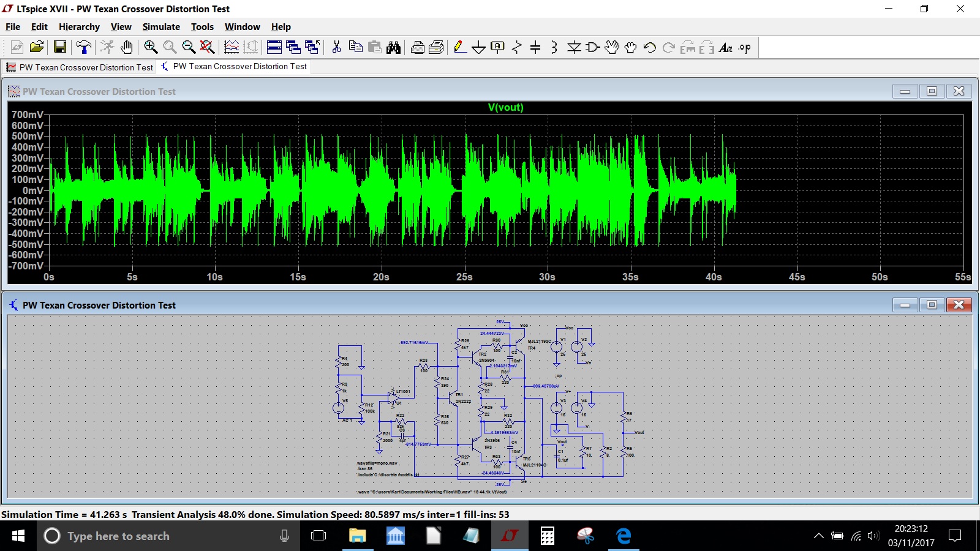
Task: Select the Label Net tool
Action: pyautogui.click(x=498, y=47)
